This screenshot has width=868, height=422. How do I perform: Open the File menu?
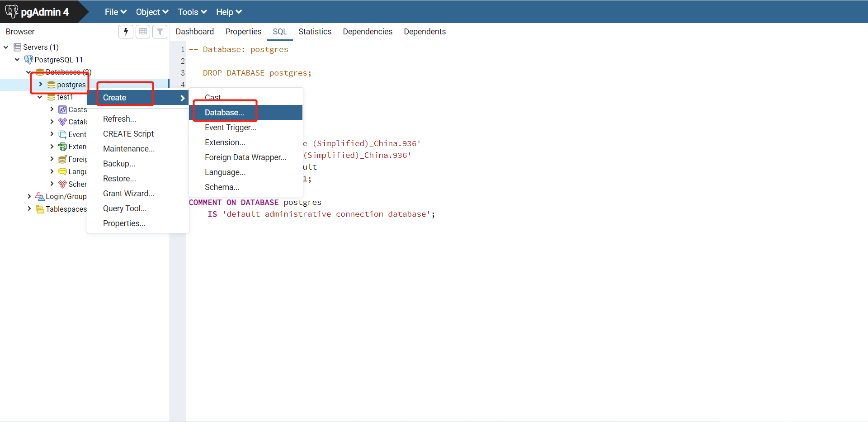point(115,12)
